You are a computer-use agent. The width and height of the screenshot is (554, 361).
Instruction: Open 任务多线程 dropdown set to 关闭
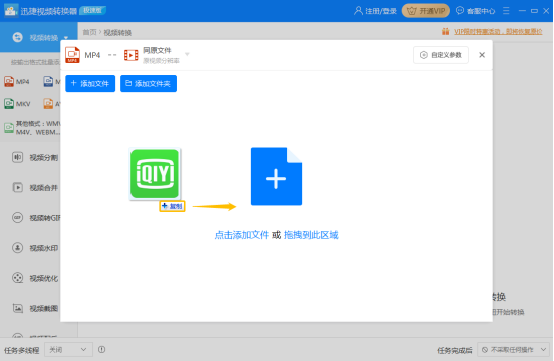[x=68, y=349]
